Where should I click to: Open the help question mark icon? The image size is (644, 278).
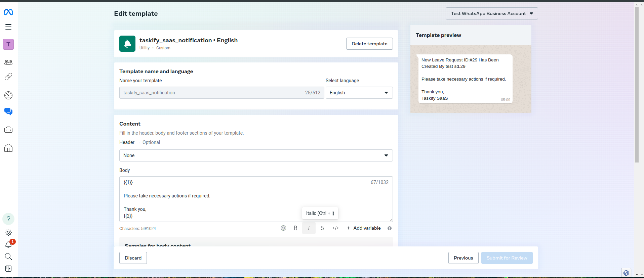(8, 219)
